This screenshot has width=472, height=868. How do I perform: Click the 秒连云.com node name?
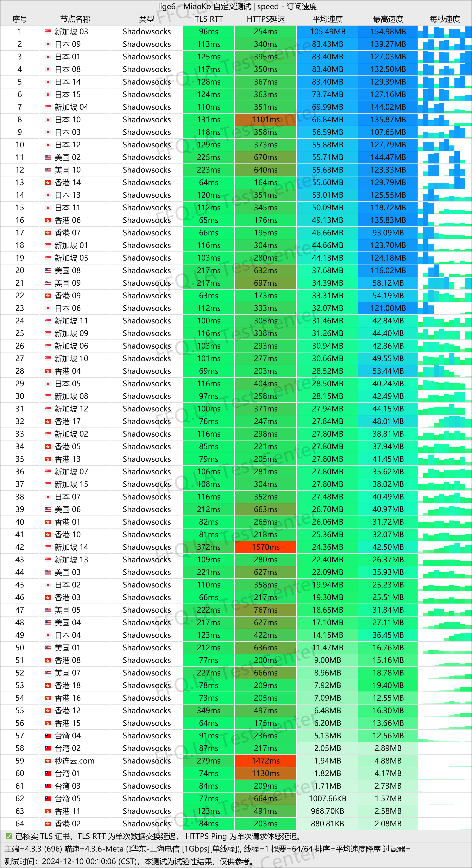74,761
